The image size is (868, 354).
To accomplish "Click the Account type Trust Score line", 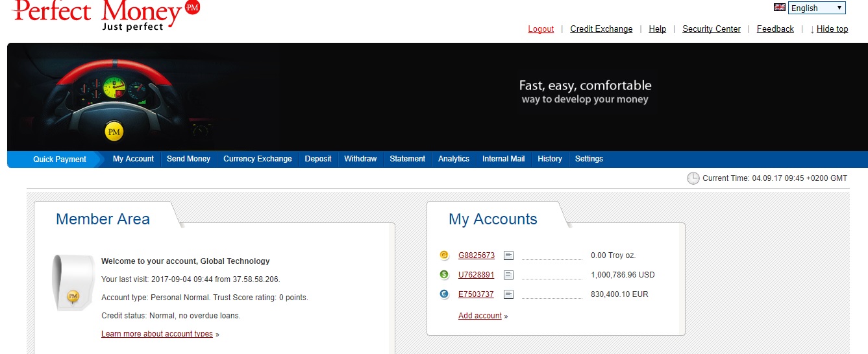I will [x=205, y=298].
